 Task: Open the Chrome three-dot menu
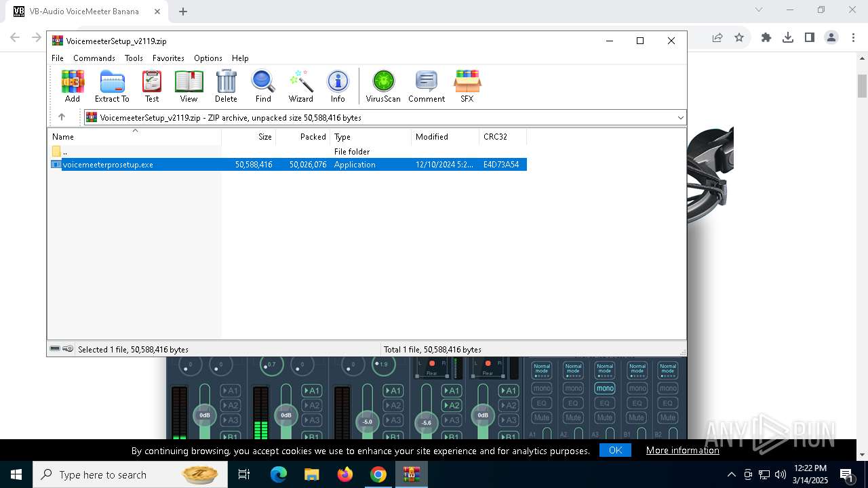coord(852,38)
